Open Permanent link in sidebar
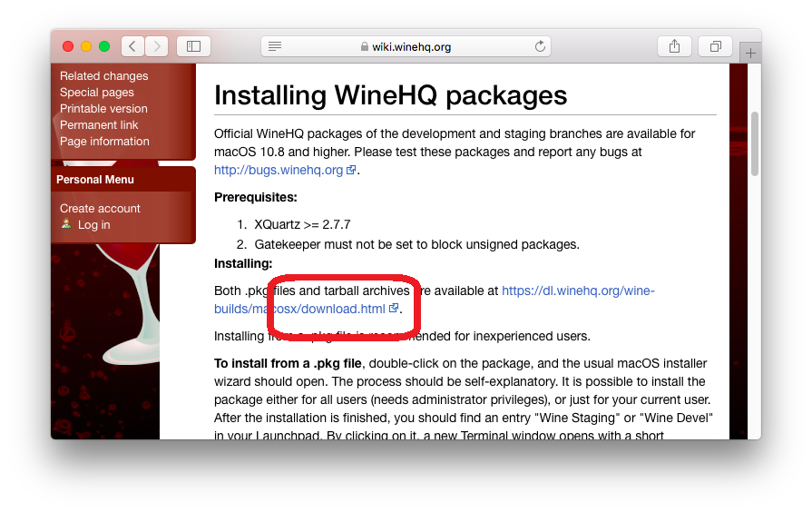812x512 pixels. 99,125
